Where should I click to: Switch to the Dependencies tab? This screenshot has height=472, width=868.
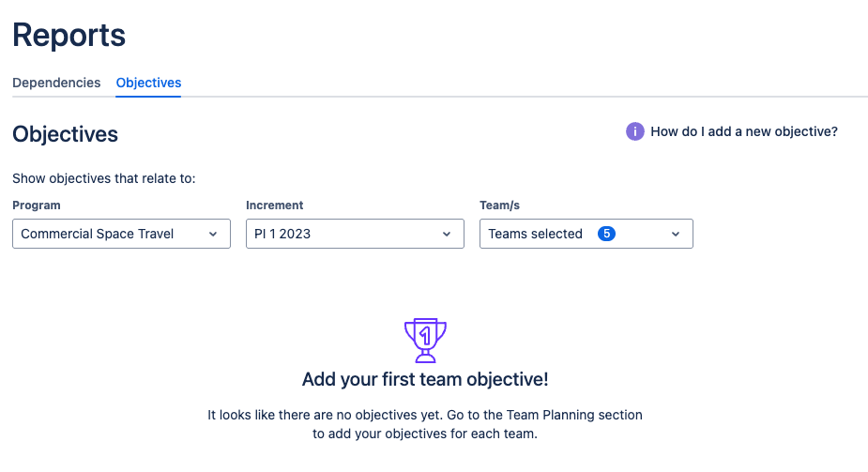coord(56,83)
